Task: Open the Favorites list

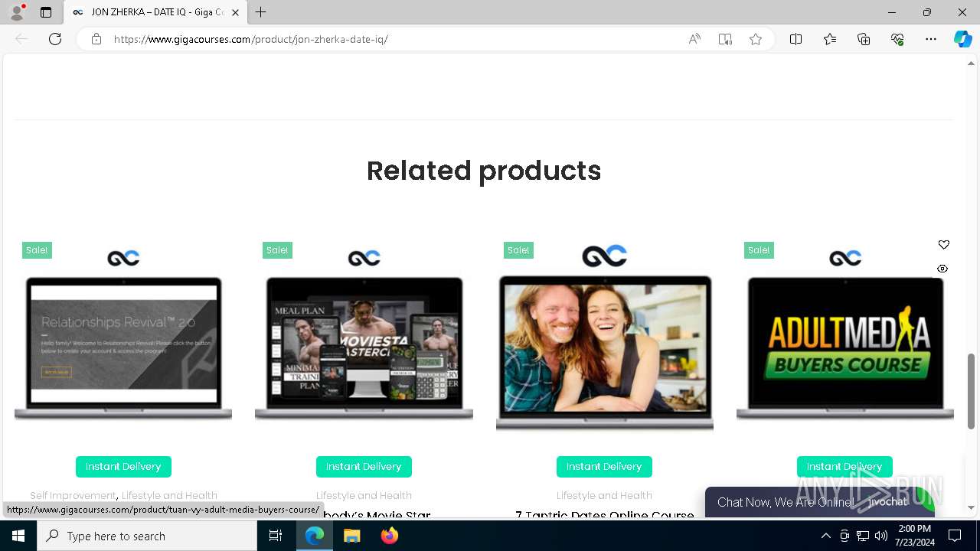Action: pos(830,39)
